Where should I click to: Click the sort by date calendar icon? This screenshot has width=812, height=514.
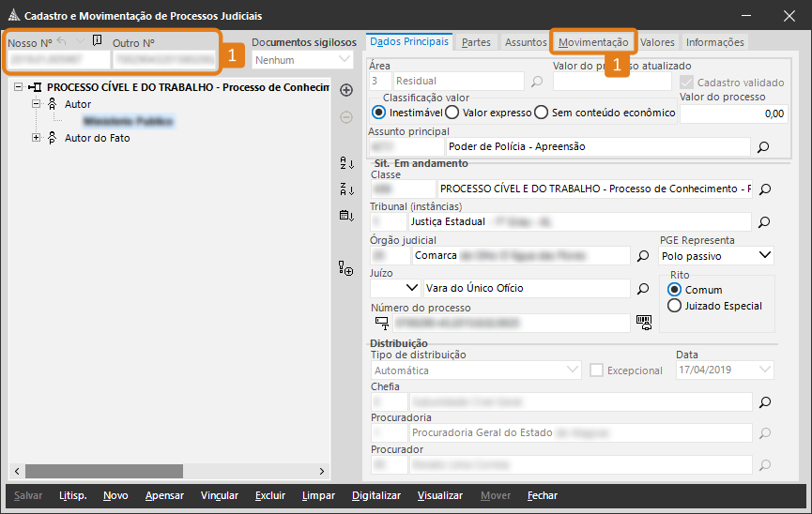tap(345, 216)
